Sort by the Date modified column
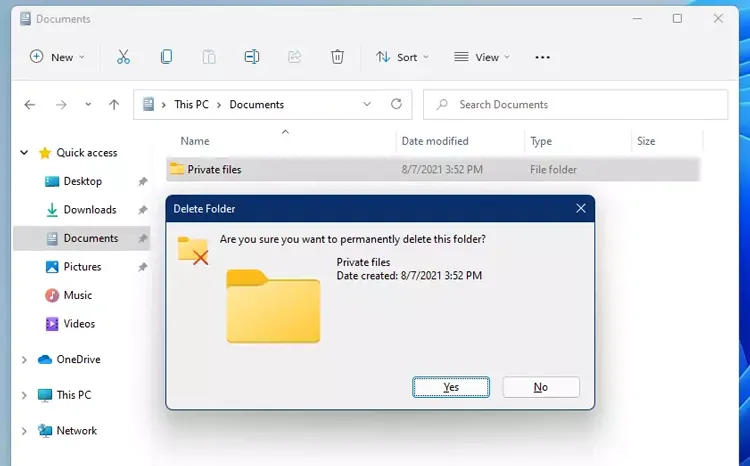This screenshot has width=750, height=466. pos(435,141)
